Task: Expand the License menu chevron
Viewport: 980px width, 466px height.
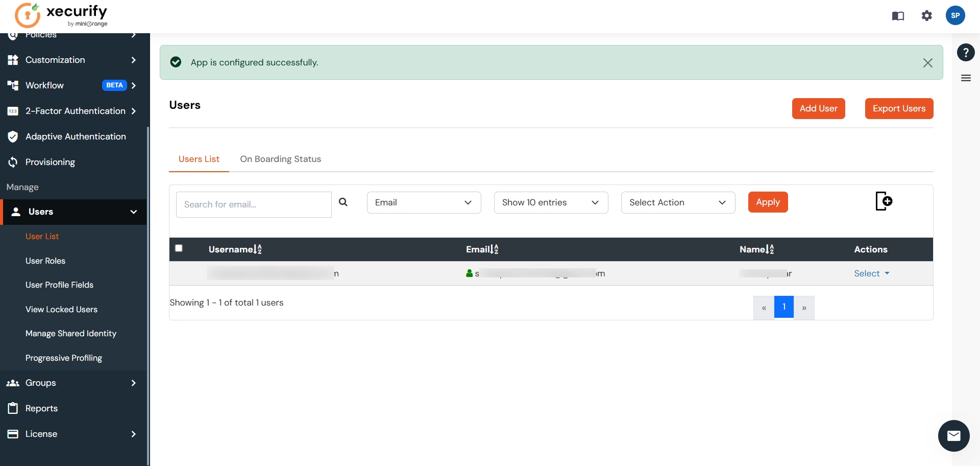Action: point(133,434)
